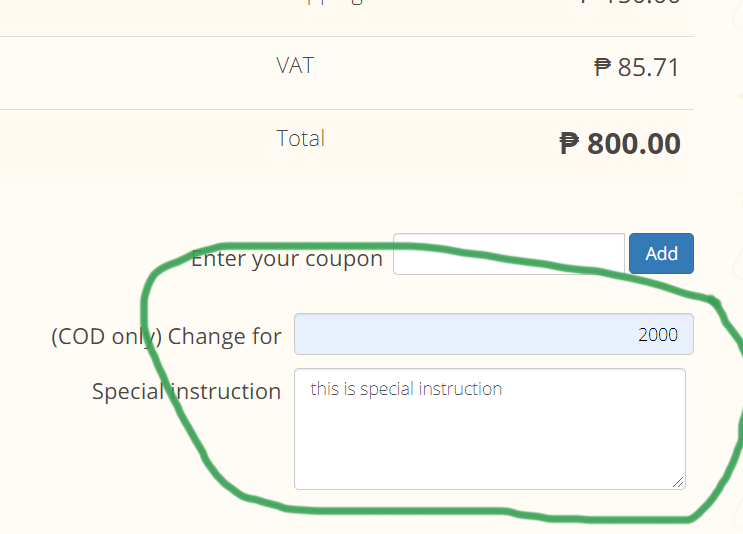The image size is (743, 534).
Task: Click the Change for amount field
Action: coord(493,334)
